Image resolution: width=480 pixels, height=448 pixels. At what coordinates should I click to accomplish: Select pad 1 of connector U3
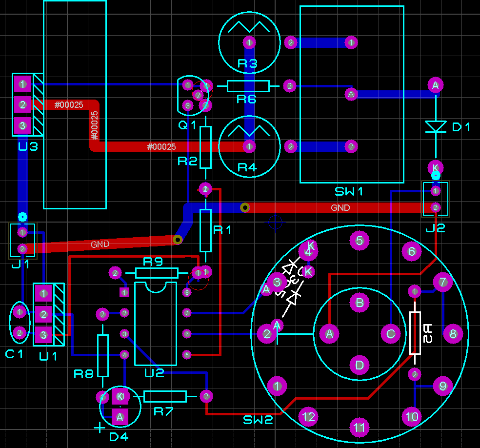tap(22, 84)
